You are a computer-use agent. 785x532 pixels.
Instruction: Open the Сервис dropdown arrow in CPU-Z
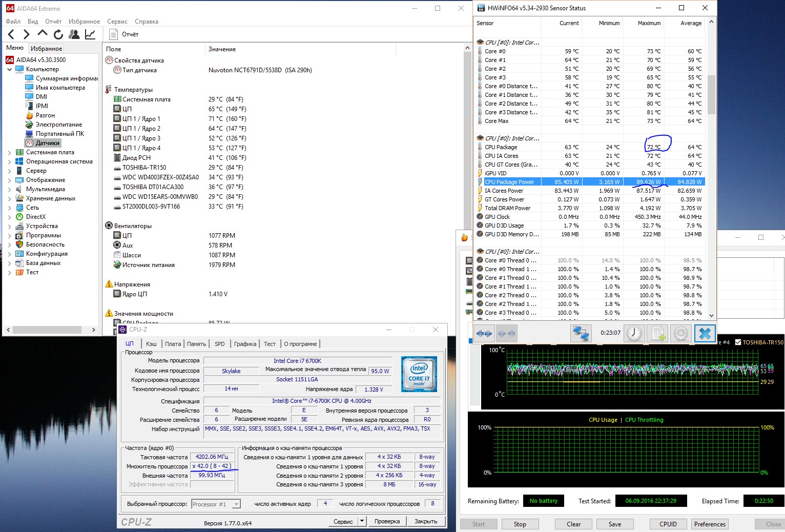click(362, 521)
